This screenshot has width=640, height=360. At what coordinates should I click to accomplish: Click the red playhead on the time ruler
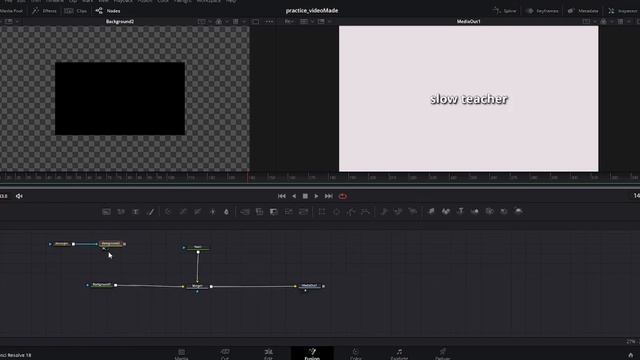248,178
